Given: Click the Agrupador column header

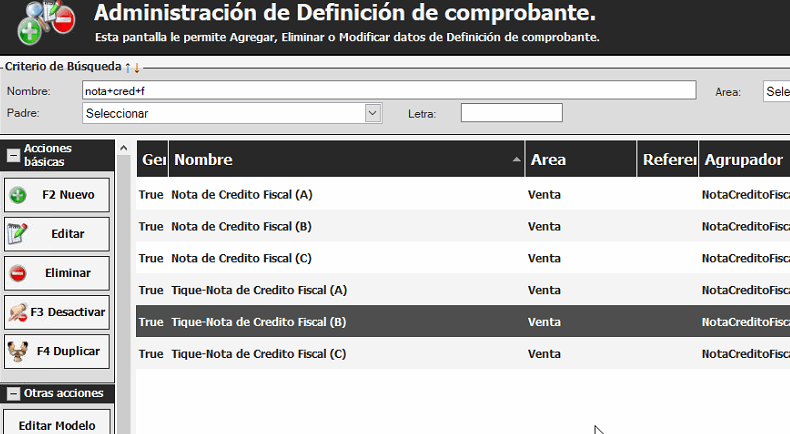Looking at the screenshot, I should [x=743, y=160].
